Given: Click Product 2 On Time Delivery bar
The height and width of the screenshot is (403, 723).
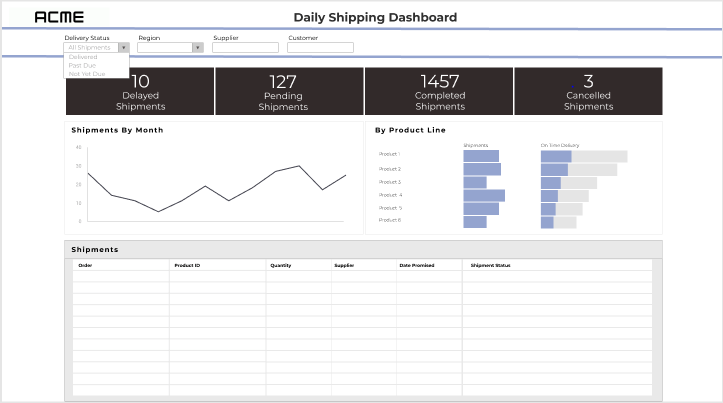Looking at the screenshot, I should coord(554,169).
